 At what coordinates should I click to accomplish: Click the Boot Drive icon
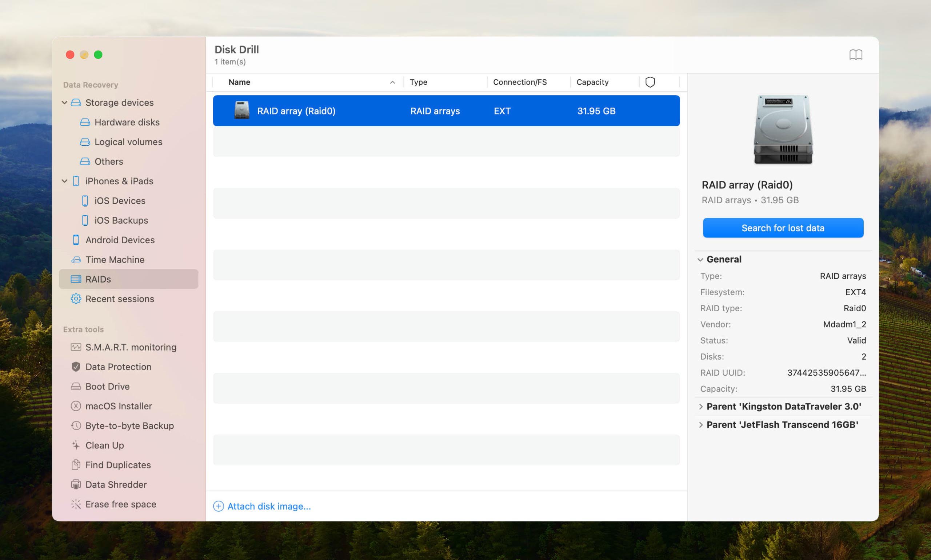(x=75, y=387)
